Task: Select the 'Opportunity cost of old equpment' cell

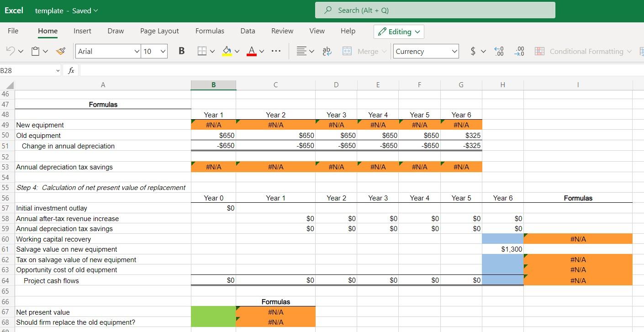Action: [103, 270]
